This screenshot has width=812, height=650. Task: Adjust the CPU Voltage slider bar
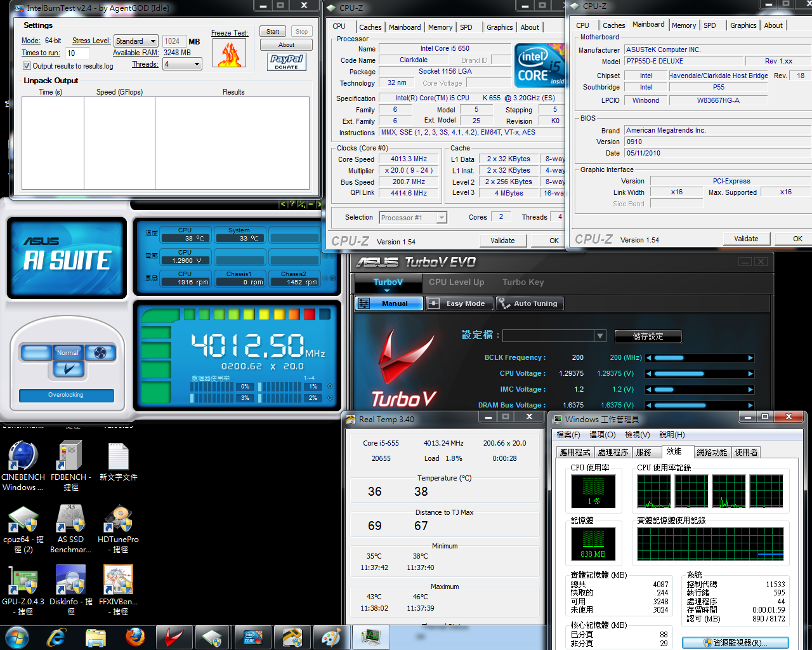coord(700,374)
